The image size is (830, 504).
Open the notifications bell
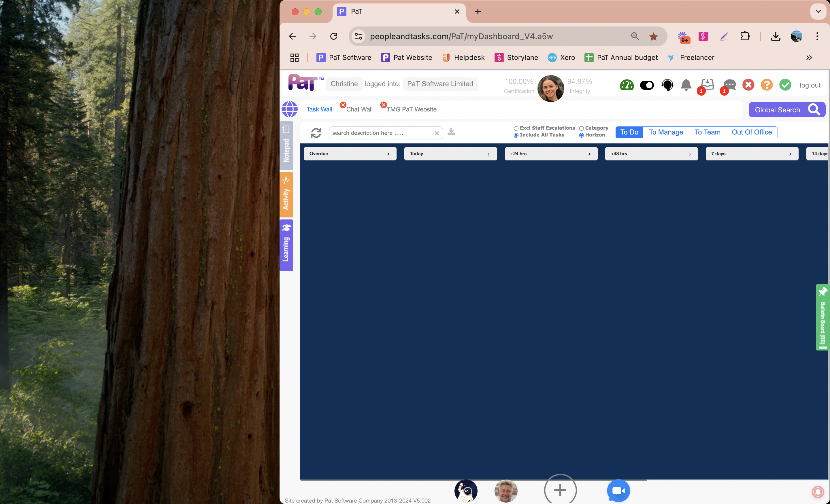coord(686,85)
